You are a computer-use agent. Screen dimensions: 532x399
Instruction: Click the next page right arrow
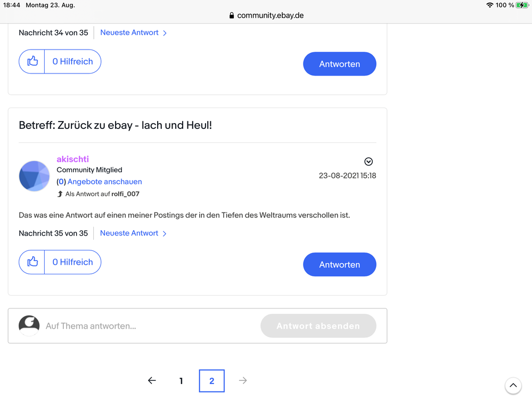[x=243, y=380]
